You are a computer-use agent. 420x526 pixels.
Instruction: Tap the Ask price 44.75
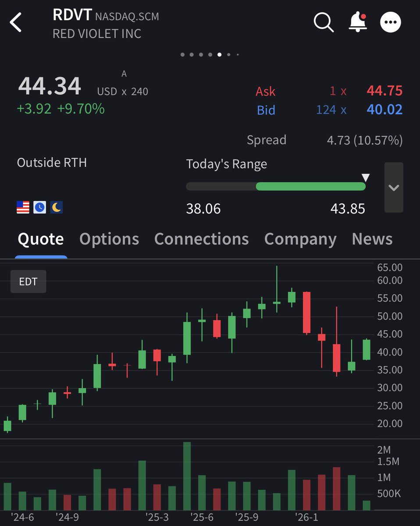[x=384, y=91]
